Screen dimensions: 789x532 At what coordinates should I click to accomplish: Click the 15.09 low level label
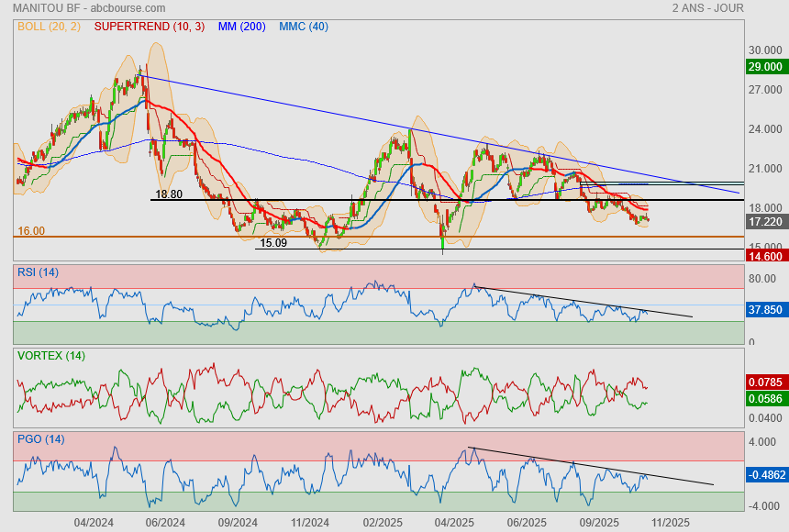pos(273,243)
